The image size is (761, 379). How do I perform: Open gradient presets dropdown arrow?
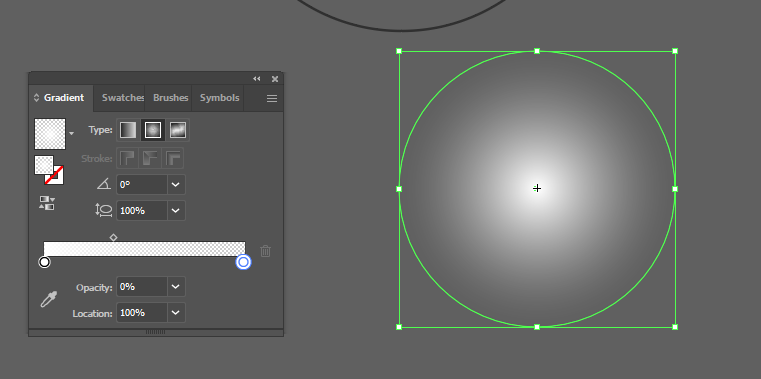72,133
